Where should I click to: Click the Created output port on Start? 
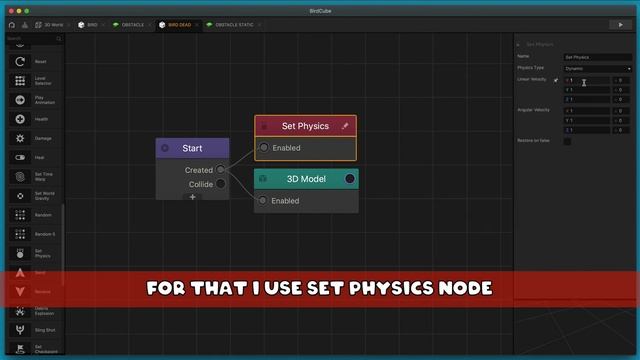point(220,169)
